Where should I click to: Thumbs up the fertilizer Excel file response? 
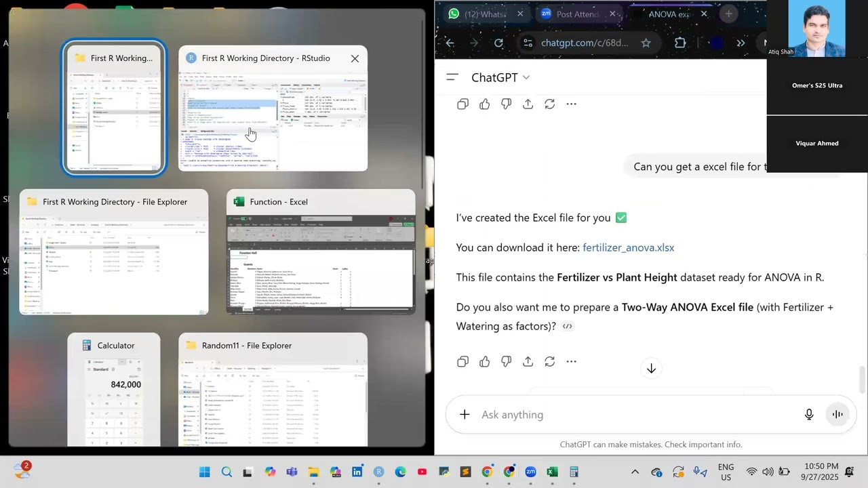pyautogui.click(x=484, y=361)
